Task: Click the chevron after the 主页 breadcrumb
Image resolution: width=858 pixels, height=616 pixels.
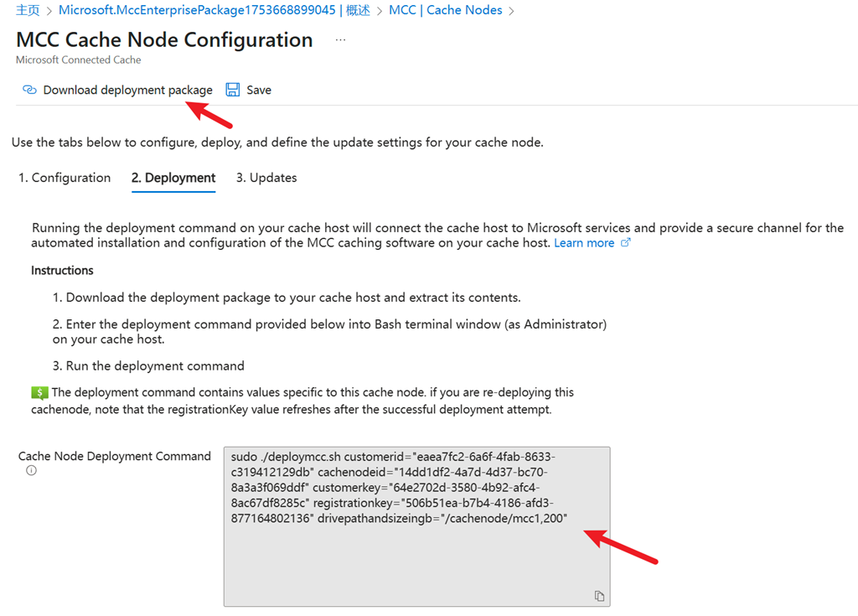Action: [x=49, y=11]
